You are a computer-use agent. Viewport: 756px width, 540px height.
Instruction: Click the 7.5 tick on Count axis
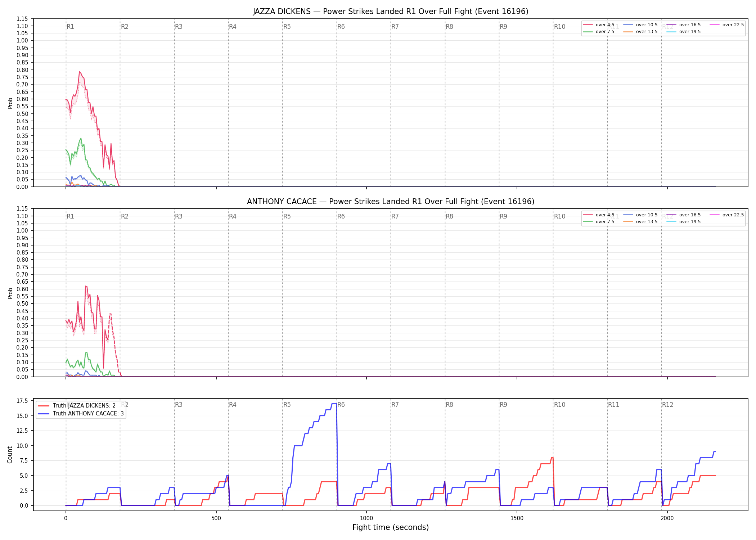pos(24,461)
